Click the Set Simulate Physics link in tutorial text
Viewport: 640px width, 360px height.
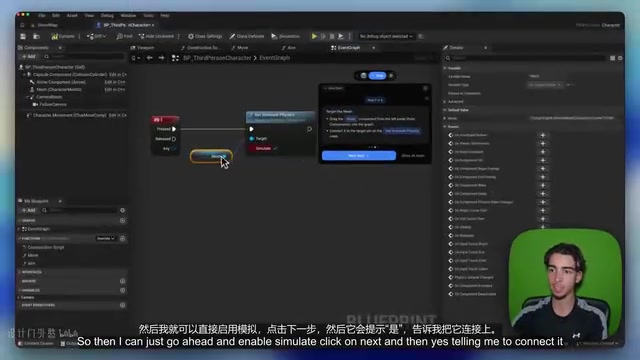click(x=402, y=131)
